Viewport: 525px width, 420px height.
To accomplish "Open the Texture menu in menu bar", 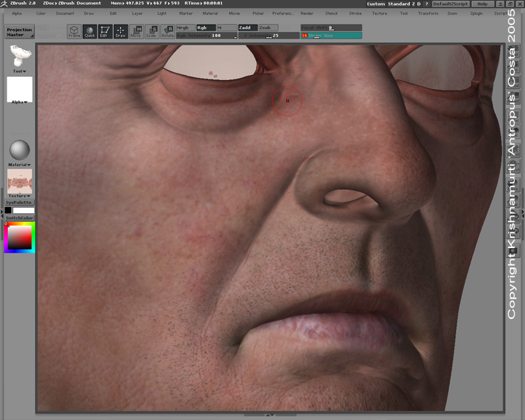I will click(x=379, y=13).
